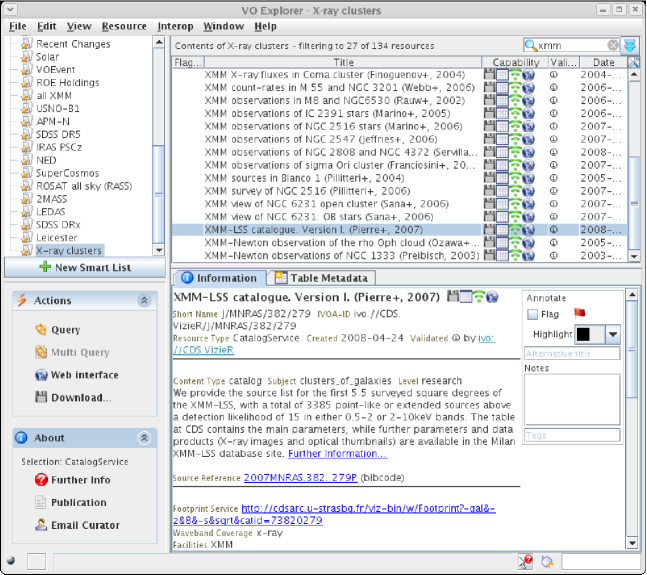The height and width of the screenshot is (575, 647).
Task: Open the View menu
Action: click(x=79, y=26)
